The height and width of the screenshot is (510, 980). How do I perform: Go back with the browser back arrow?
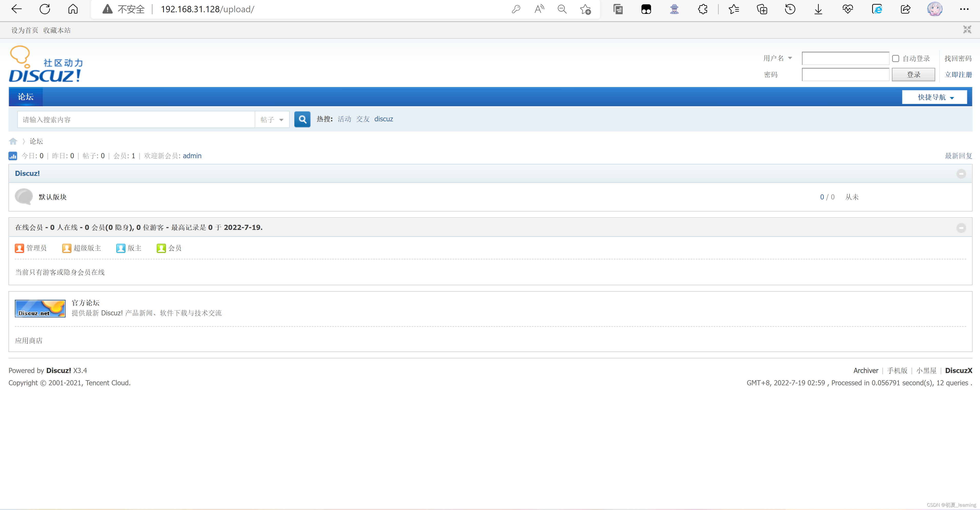[x=17, y=9]
